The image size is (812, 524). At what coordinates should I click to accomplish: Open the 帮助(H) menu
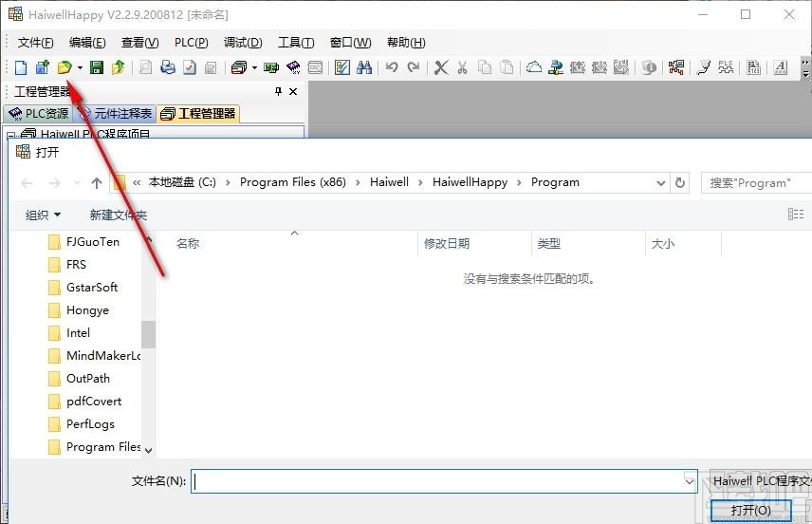406,43
